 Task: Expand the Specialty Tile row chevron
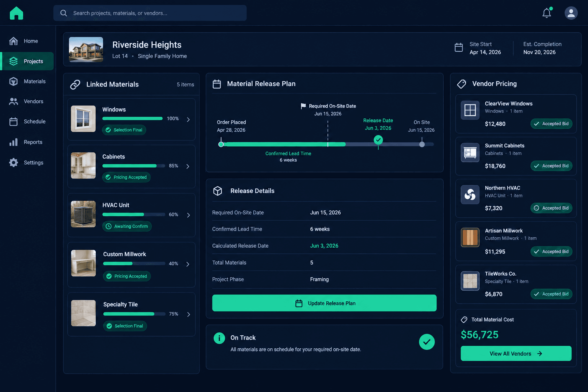pyautogui.click(x=188, y=314)
